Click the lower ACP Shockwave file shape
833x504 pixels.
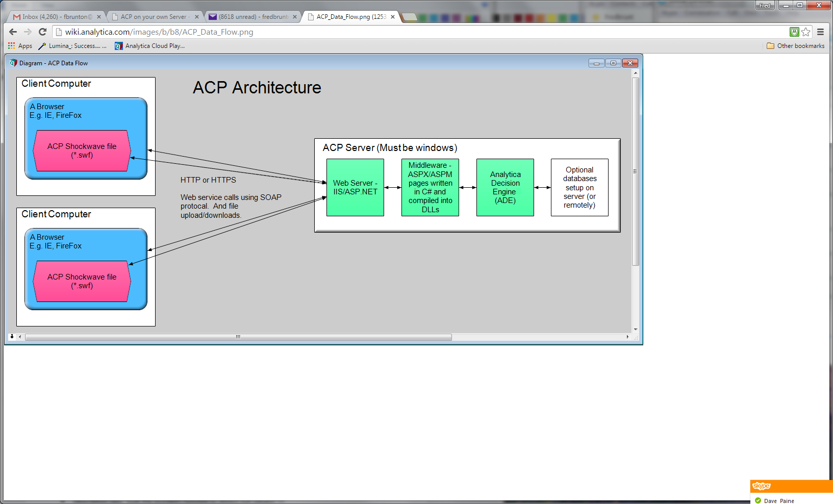pyautogui.click(x=82, y=281)
